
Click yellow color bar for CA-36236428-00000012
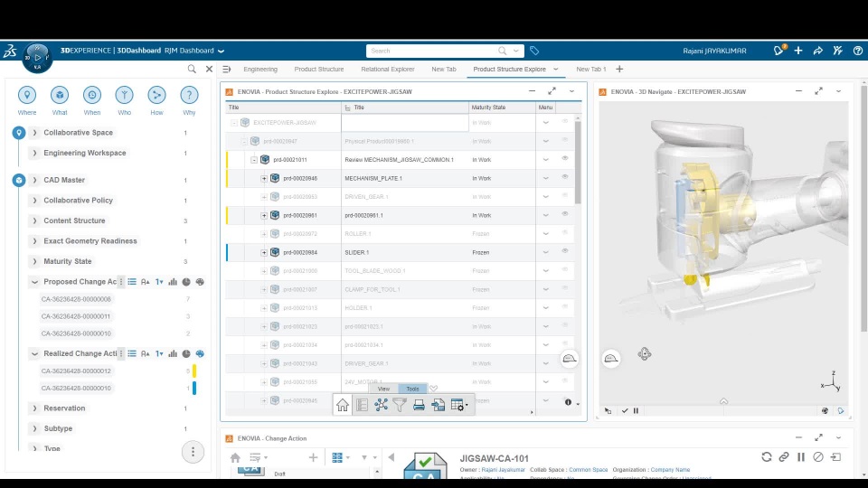(194, 371)
